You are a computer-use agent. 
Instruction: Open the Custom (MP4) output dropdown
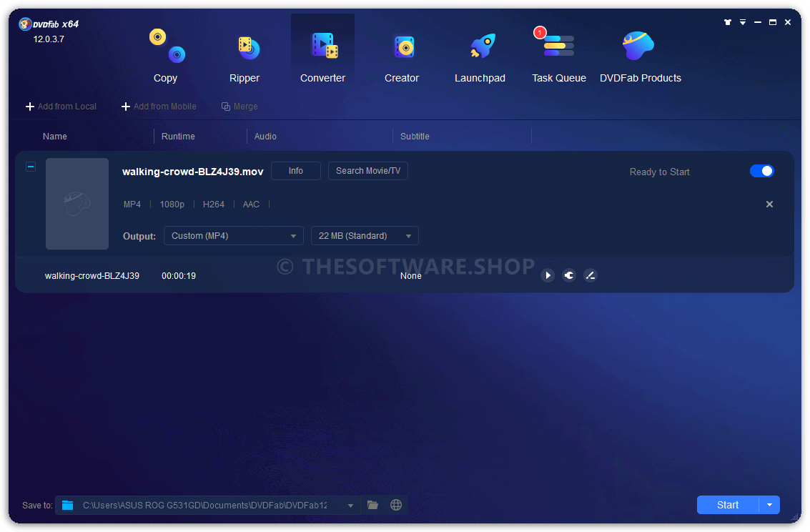point(234,235)
